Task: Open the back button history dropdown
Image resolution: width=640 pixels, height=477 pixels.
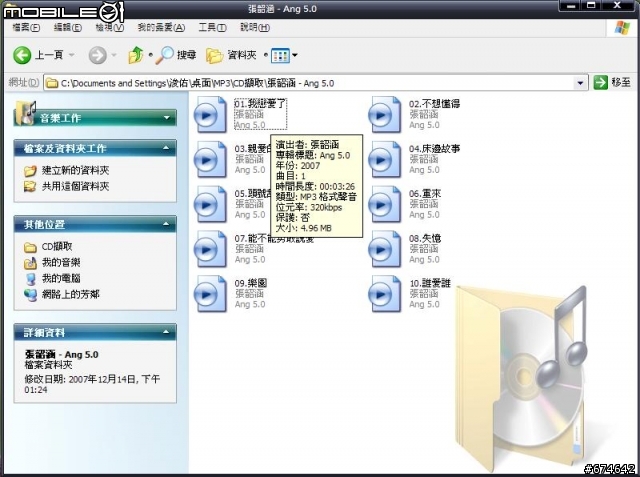Action: [71, 55]
